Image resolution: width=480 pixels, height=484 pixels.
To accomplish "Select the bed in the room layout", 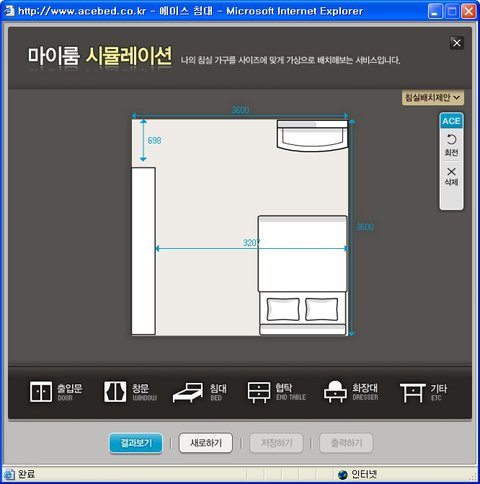I will [x=303, y=275].
